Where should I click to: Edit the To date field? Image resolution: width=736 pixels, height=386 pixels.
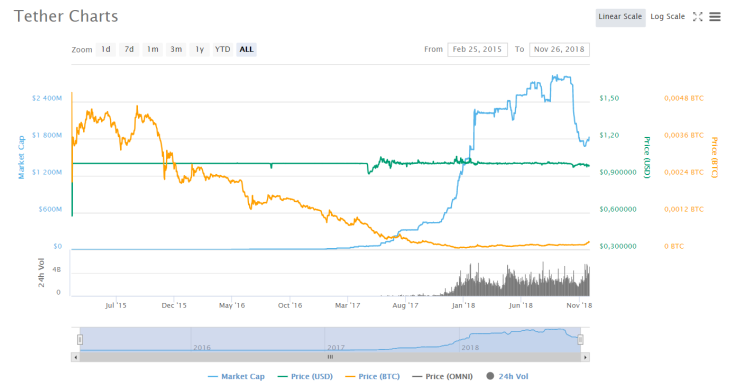[x=559, y=49]
